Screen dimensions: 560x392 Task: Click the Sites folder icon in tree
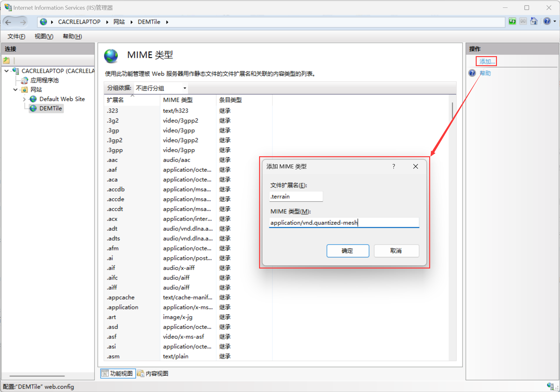click(x=25, y=90)
